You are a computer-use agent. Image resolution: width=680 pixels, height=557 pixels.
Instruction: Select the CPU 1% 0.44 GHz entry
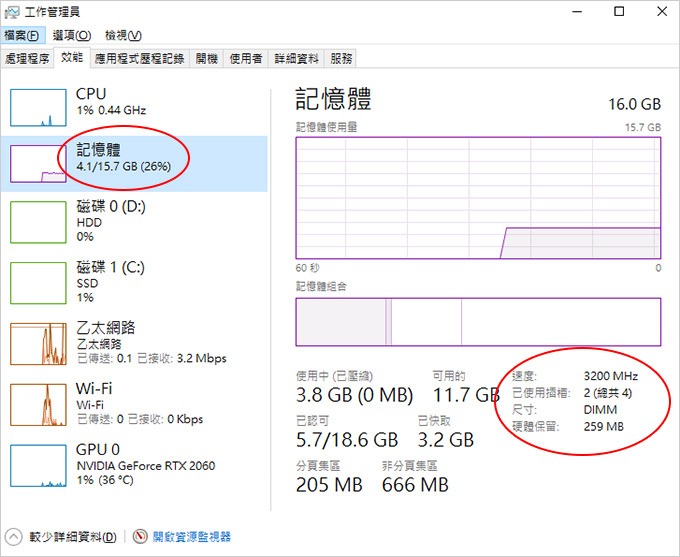(134, 107)
